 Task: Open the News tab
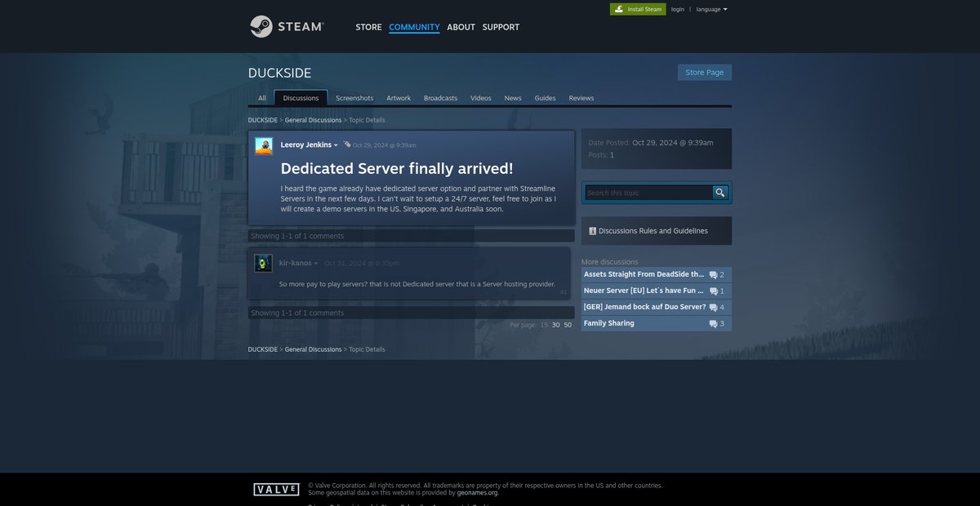513,98
